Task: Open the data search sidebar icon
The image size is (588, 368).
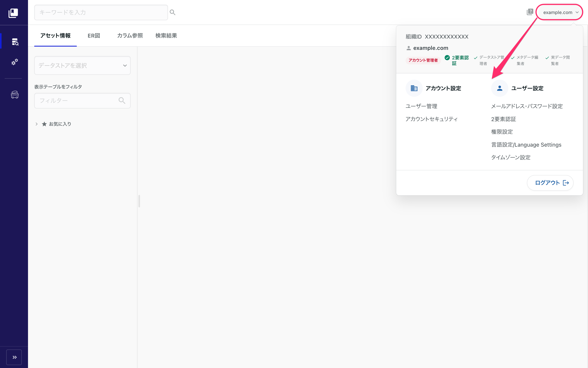Action: (15, 42)
